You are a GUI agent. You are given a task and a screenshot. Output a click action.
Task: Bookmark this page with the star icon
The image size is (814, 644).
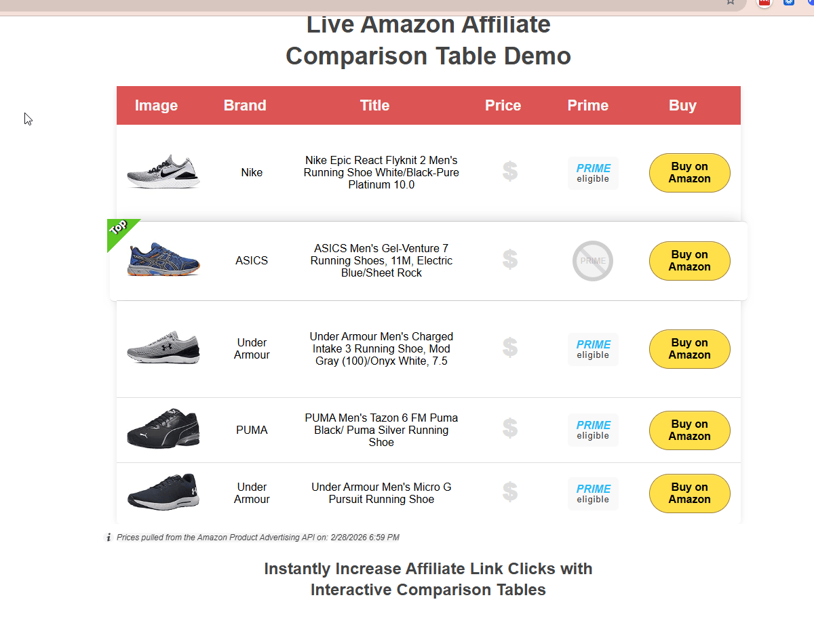731,2
